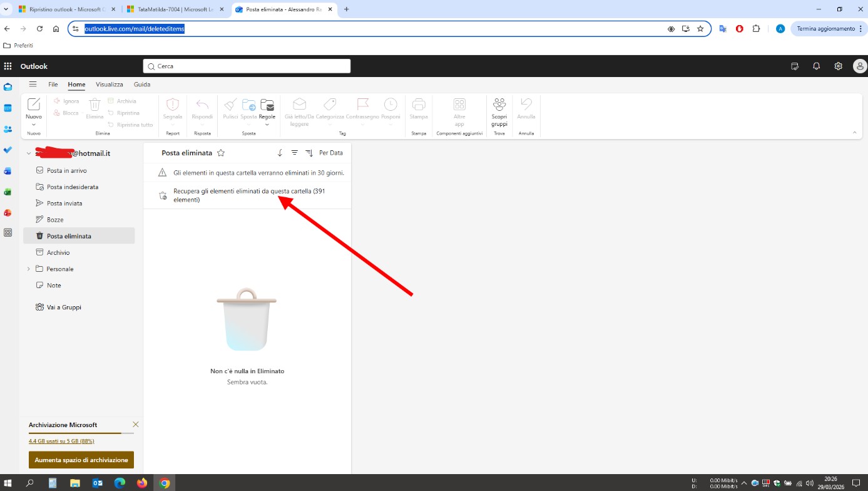868x491 pixels.
Task: Create a new mail with Nuovo icon
Action: pyautogui.click(x=34, y=105)
